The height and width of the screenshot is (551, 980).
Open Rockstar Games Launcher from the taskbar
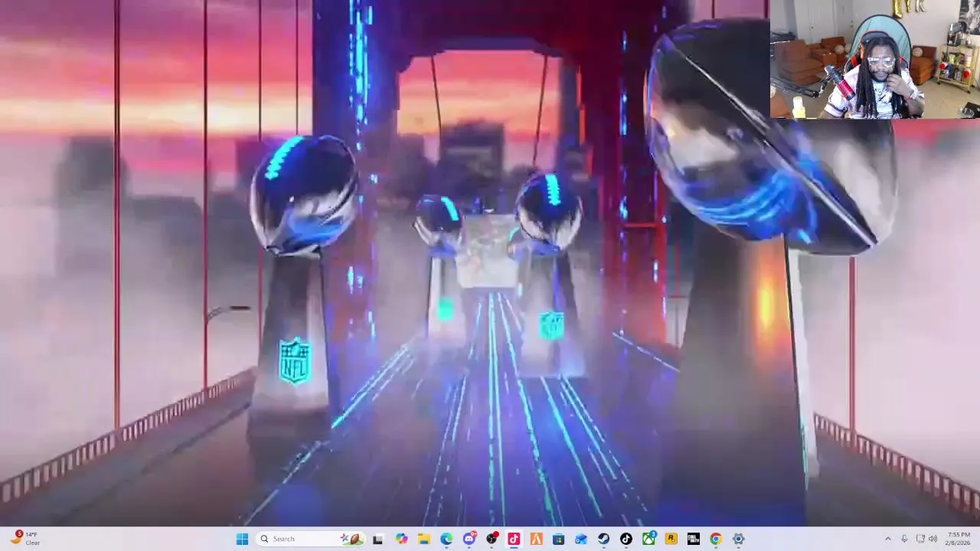tap(671, 539)
